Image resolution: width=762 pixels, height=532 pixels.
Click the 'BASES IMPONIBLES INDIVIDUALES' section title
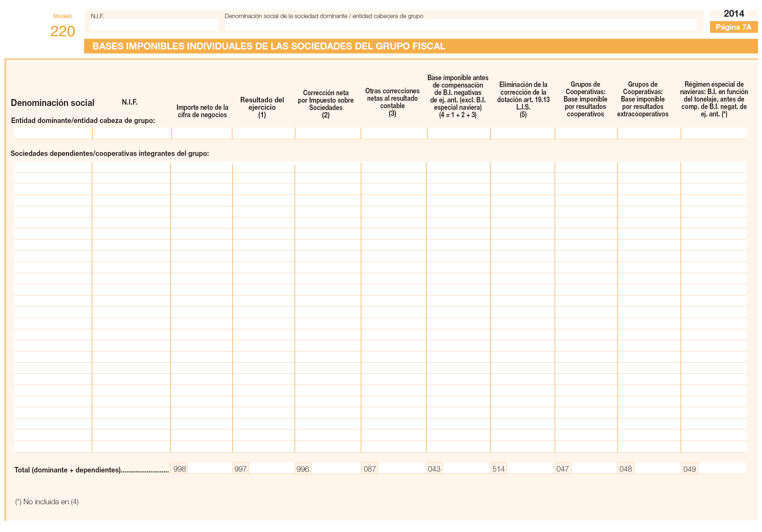point(268,46)
